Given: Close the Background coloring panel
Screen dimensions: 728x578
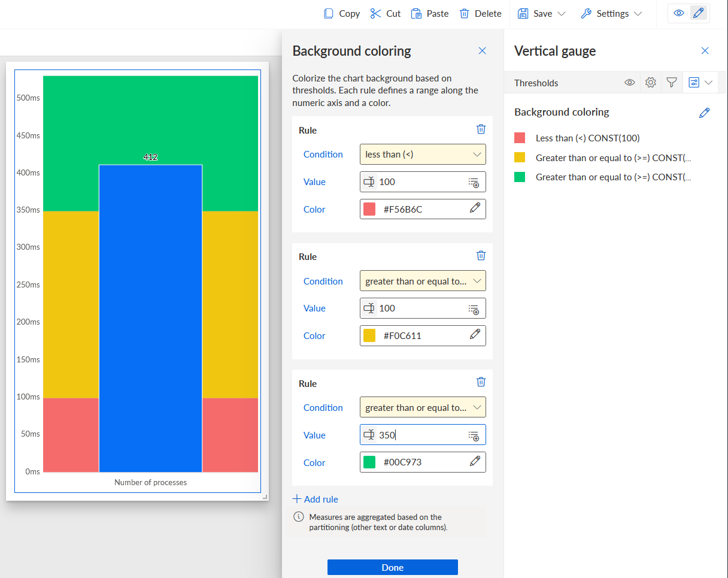Looking at the screenshot, I should pos(482,51).
